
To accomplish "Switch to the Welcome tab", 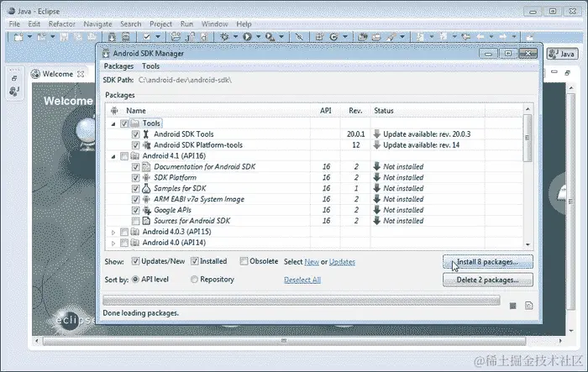I will [x=57, y=74].
